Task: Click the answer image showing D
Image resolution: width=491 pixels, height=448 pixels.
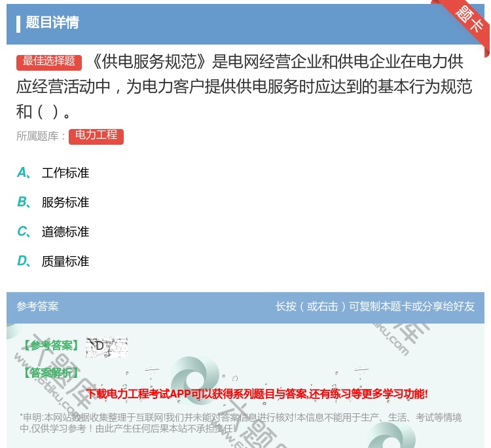Action: 107,347
